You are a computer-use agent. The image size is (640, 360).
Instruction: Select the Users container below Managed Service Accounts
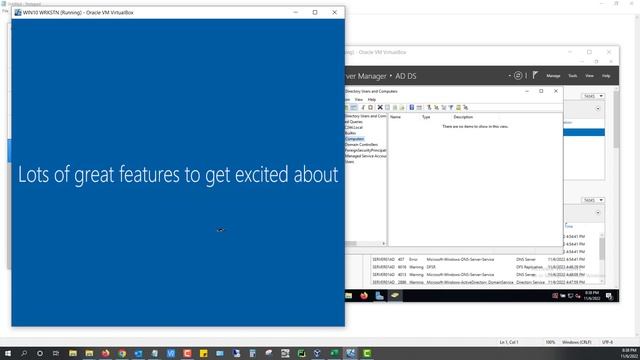point(350,162)
